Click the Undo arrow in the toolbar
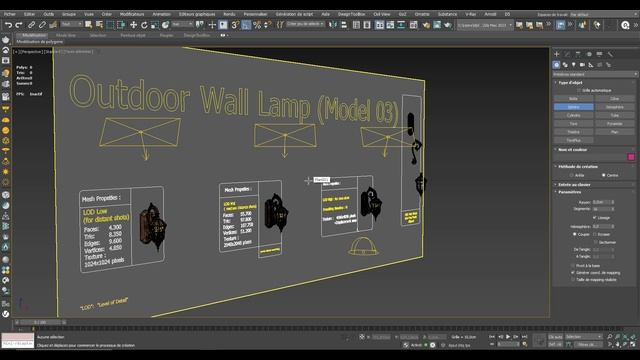The width and height of the screenshot is (640, 360). (x=8, y=25)
